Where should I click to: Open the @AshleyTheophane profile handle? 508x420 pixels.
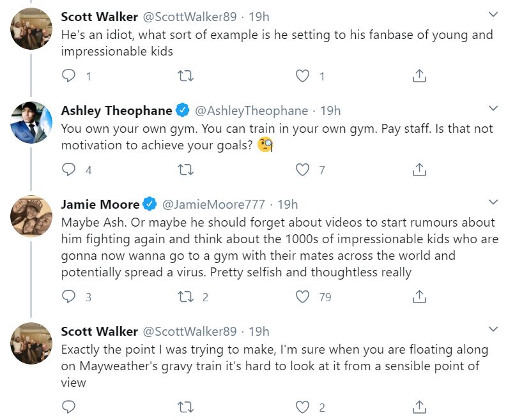coord(251,110)
